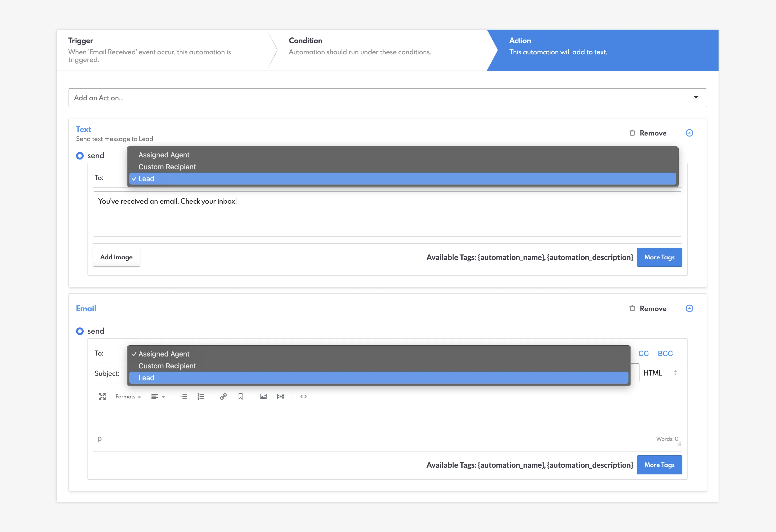The height and width of the screenshot is (532, 776).
Task: Open the source code view
Action: click(304, 396)
